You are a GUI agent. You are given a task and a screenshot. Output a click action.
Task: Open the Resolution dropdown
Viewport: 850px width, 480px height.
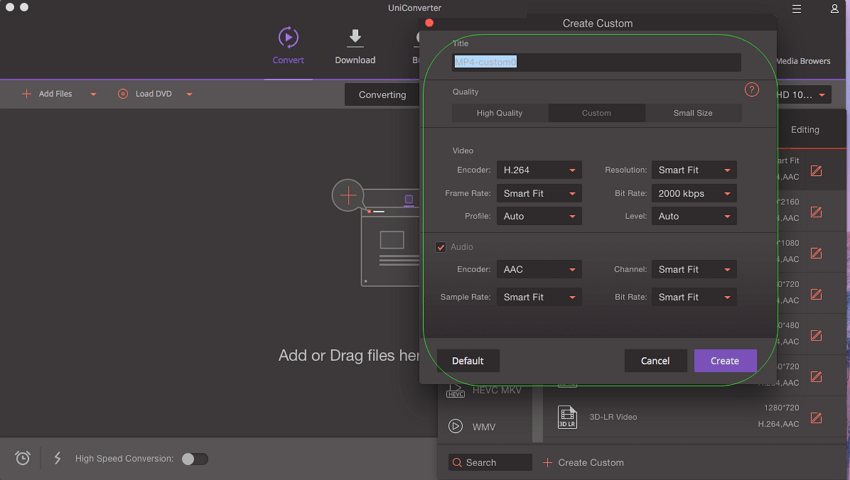[694, 170]
